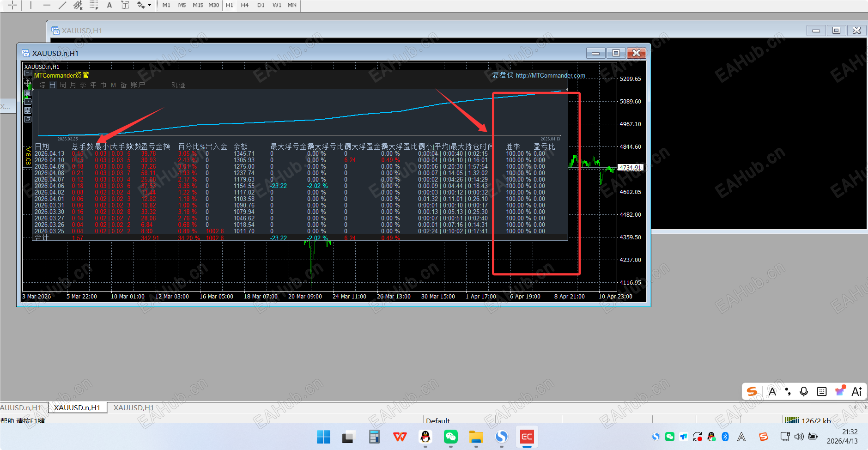868x450 pixels.
Task: Click the 余额 balance column header
Action: click(241, 147)
